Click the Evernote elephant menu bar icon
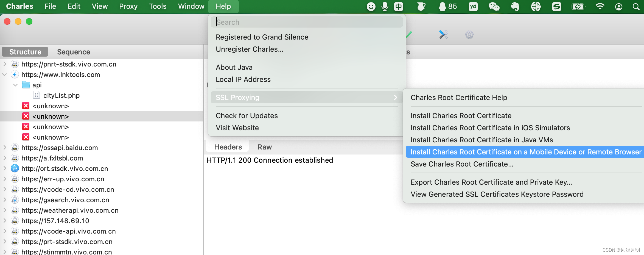Image resolution: width=644 pixels, height=255 pixels. click(515, 6)
